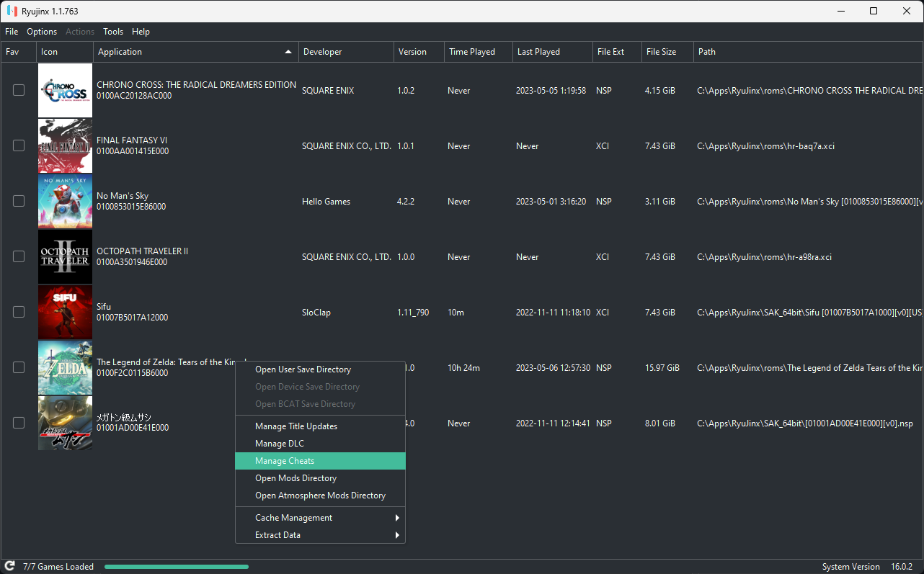Select the Zelda Tears of the Kingdom icon
The width and height of the screenshot is (924, 574).
(x=65, y=367)
